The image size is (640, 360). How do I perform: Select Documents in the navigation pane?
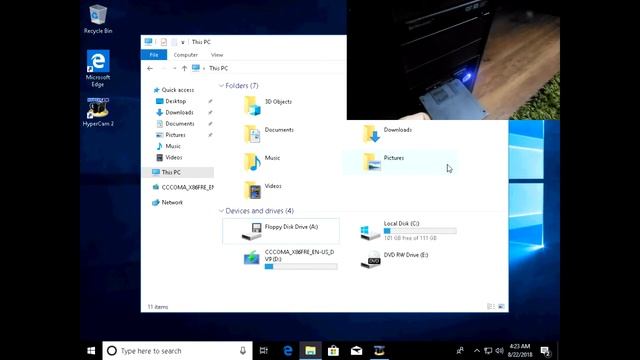(180, 124)
